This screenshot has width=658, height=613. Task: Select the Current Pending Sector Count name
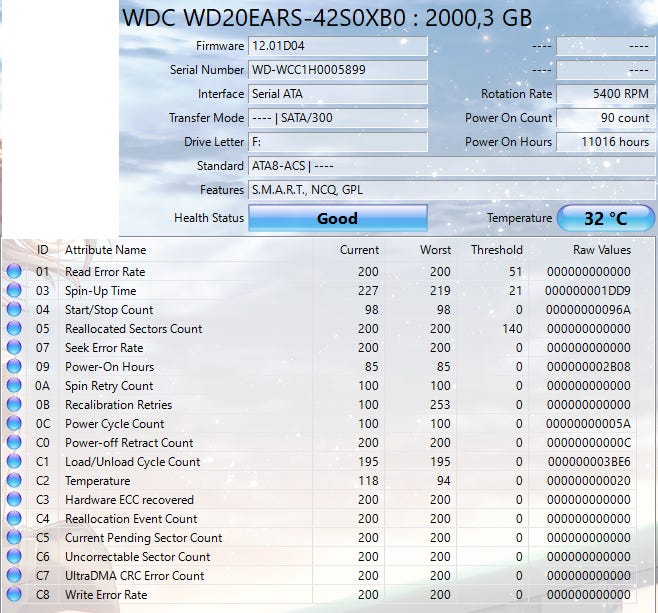point(144,537)
